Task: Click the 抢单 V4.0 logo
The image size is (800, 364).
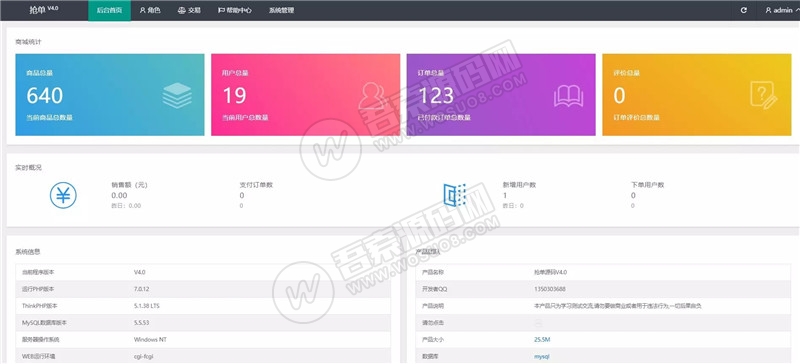Action: [44, 10]
